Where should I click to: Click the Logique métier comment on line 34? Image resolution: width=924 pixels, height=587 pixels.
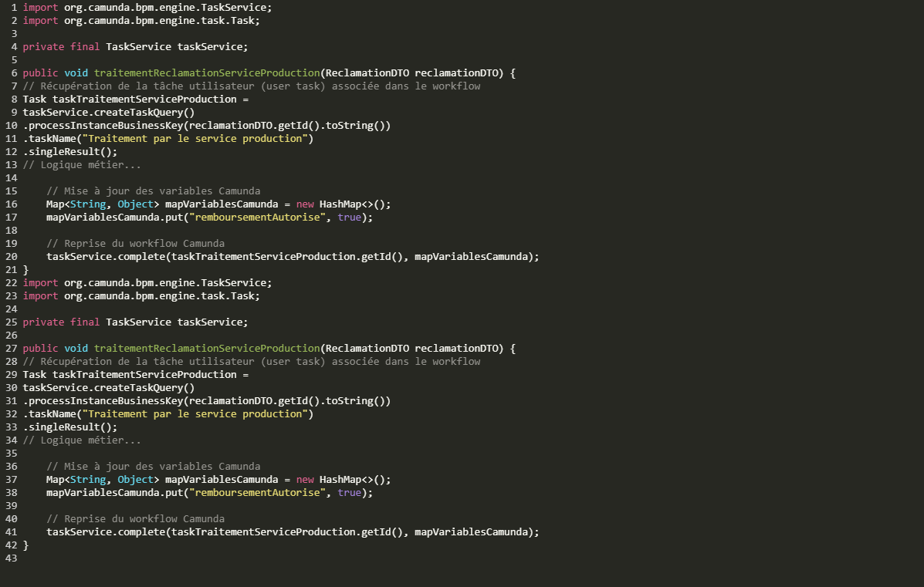click(82, 440)
